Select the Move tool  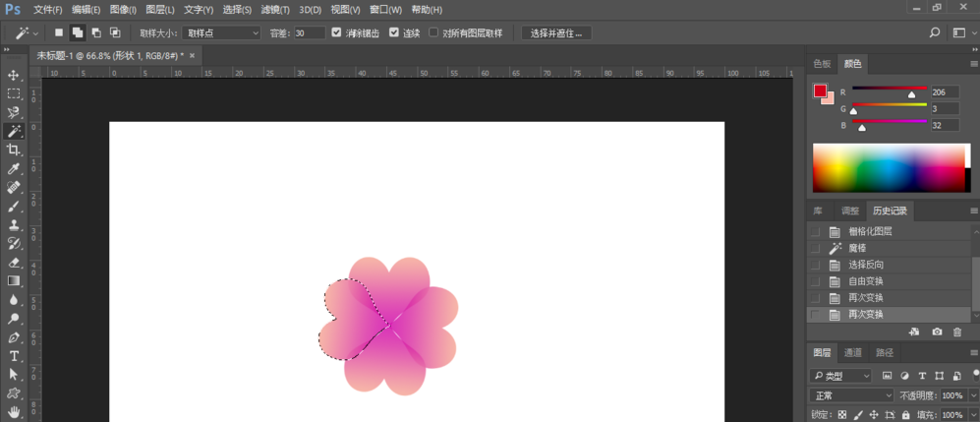14,75
